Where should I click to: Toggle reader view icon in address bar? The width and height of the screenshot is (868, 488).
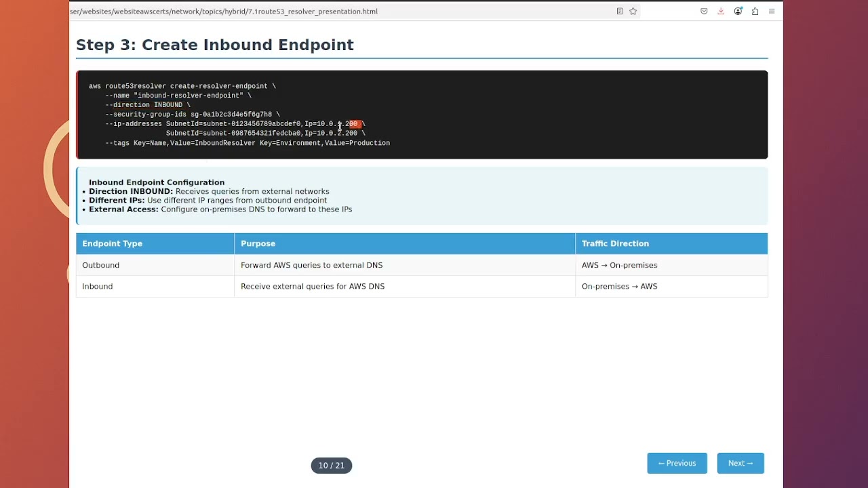click(620, 12)
